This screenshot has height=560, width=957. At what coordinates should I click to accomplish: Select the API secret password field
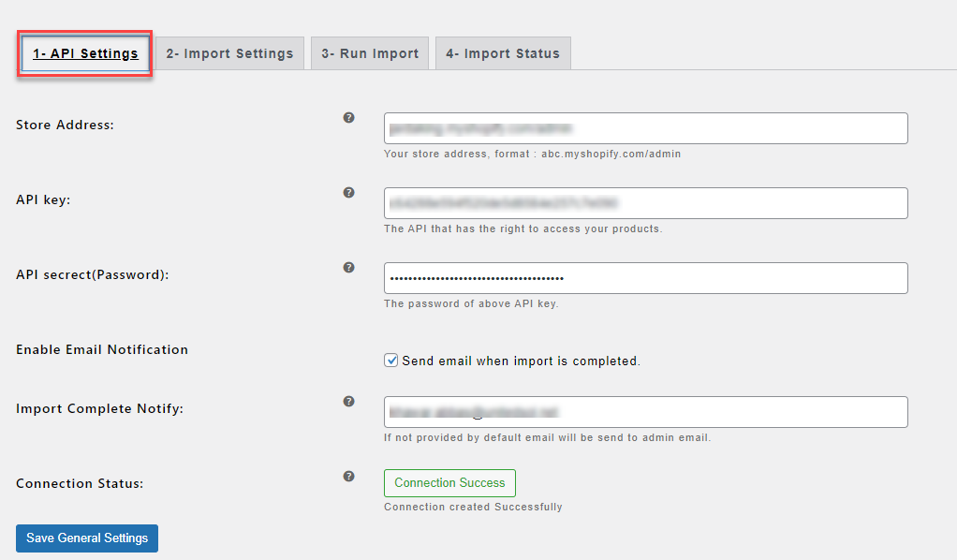coord(645,278)
